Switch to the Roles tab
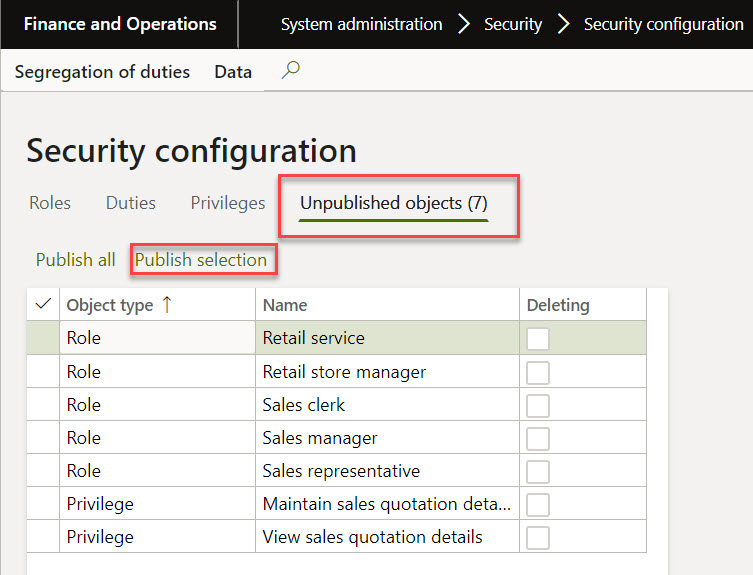This screenshot has height=575, width=753. coord(50,203)
